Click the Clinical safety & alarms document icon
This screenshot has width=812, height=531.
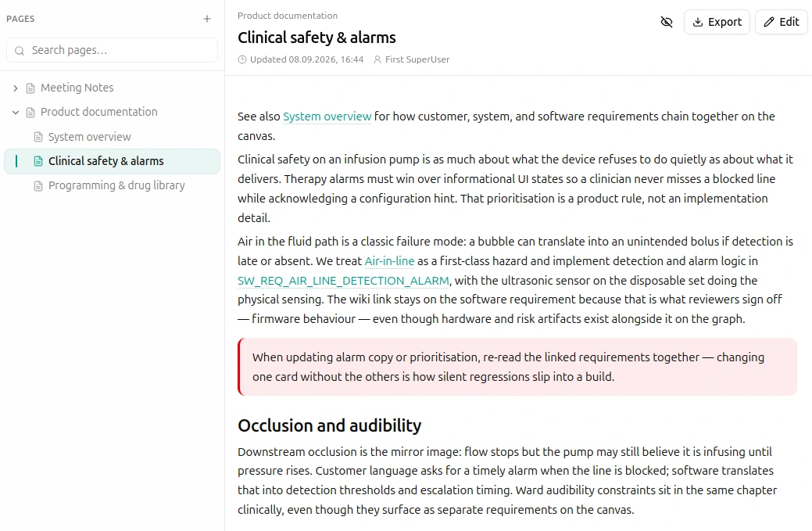(38, 161)
